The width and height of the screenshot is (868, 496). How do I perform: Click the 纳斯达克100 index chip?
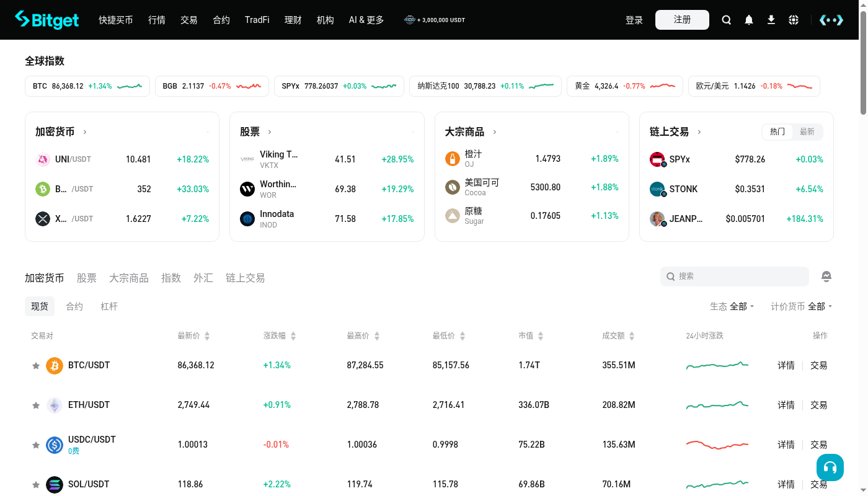(485, 86)
